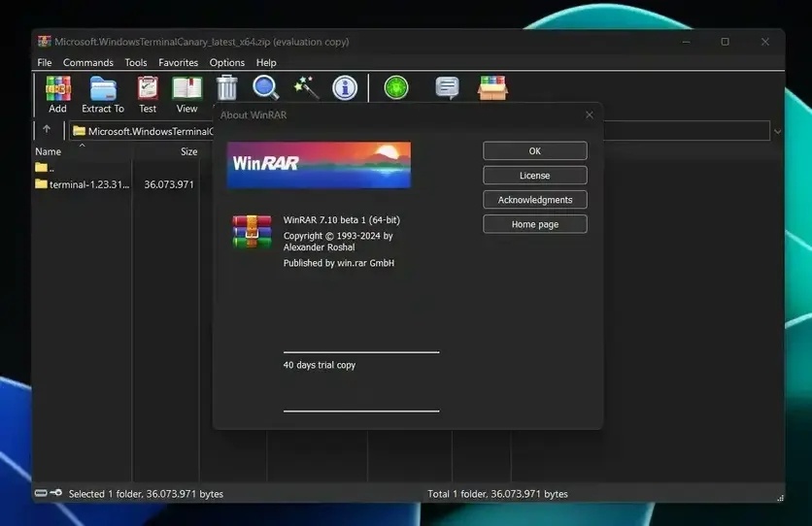Screen dimensions: 812x526
Task: Click 'Selected 1 folder' status bar text
Action: point(146,494)
